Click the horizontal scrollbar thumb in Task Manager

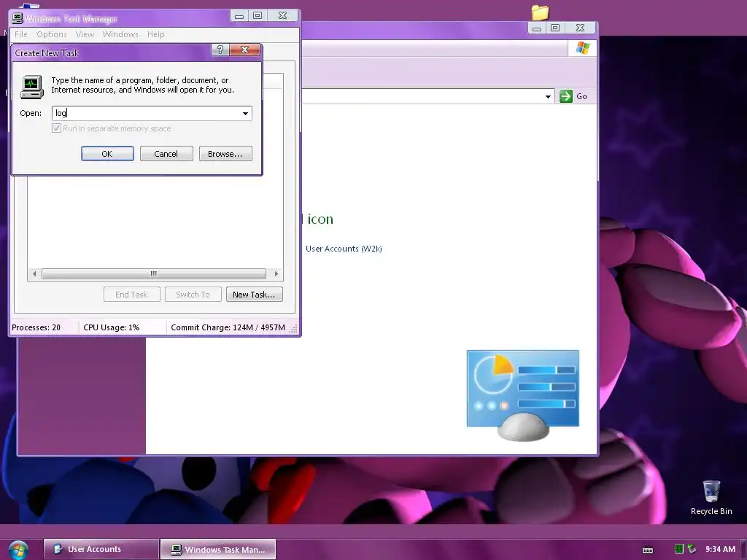[153, 274]
